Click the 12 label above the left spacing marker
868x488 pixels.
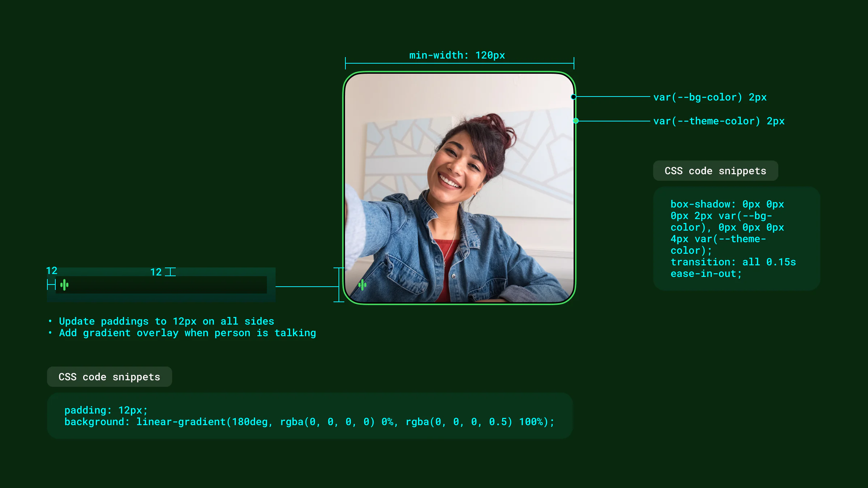(52, 271)
